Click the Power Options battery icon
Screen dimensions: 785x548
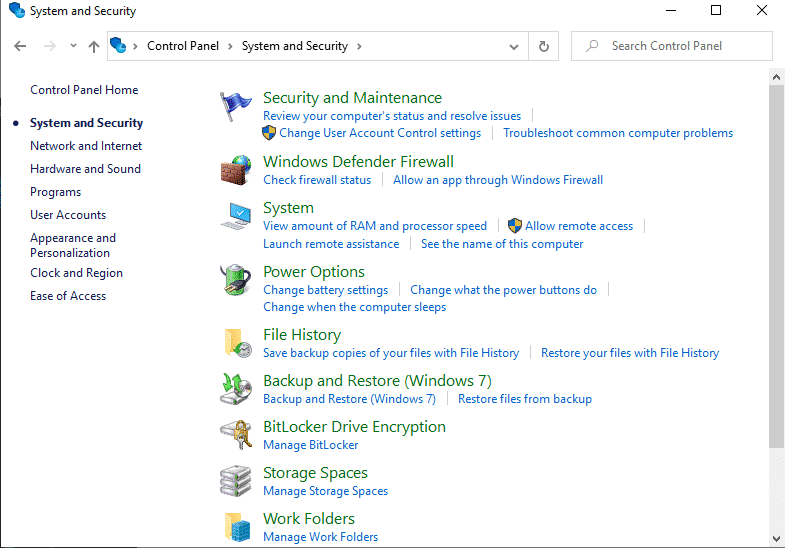tap(235, 280)
